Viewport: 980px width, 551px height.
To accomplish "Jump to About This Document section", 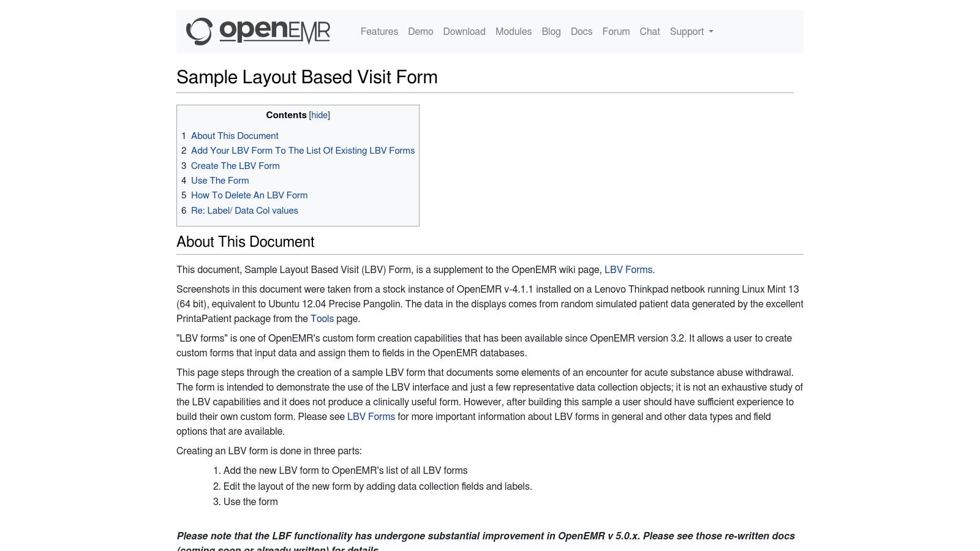I will pyautogui.click(x=235, y=135).
